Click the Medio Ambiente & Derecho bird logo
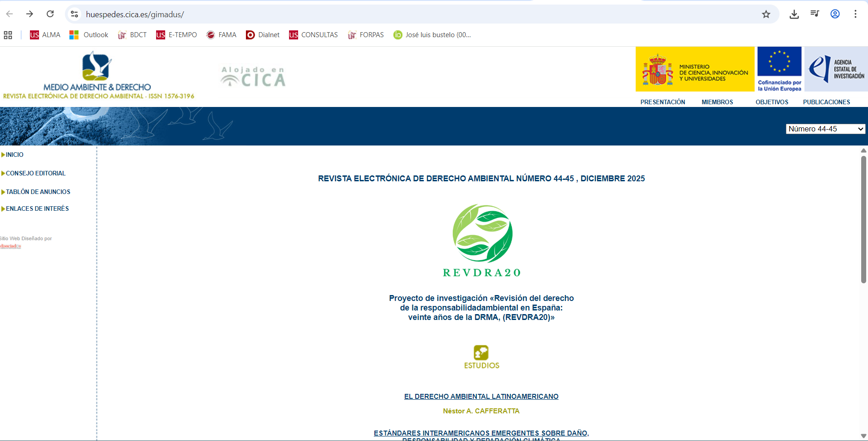This screenshot has width=868, height=441. click(97, 67)
